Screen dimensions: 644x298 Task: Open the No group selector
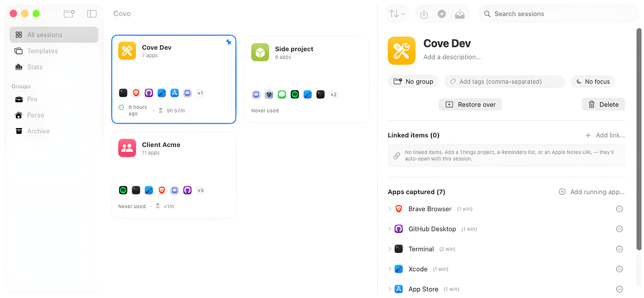(x=413, y=82)
